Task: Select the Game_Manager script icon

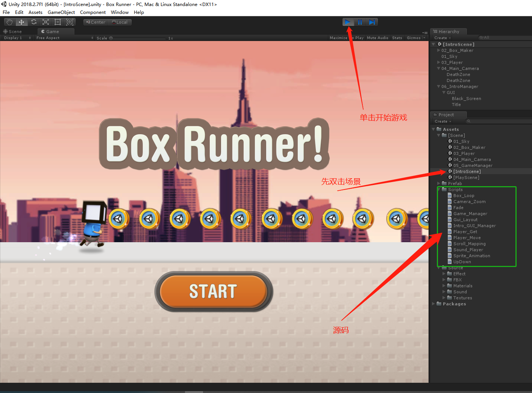Action: click(x=450, y=214)
